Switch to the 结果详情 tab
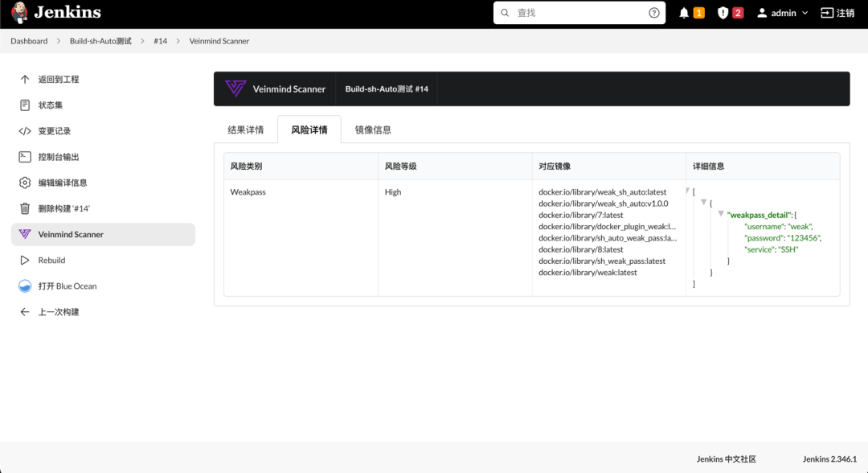This screenshot has height=473, width=868. click(246, 128)
